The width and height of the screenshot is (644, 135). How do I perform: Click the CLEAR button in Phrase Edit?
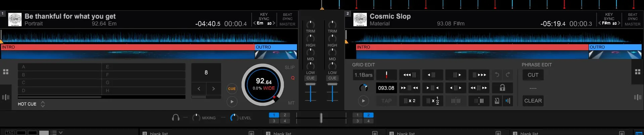coord(533,101)
